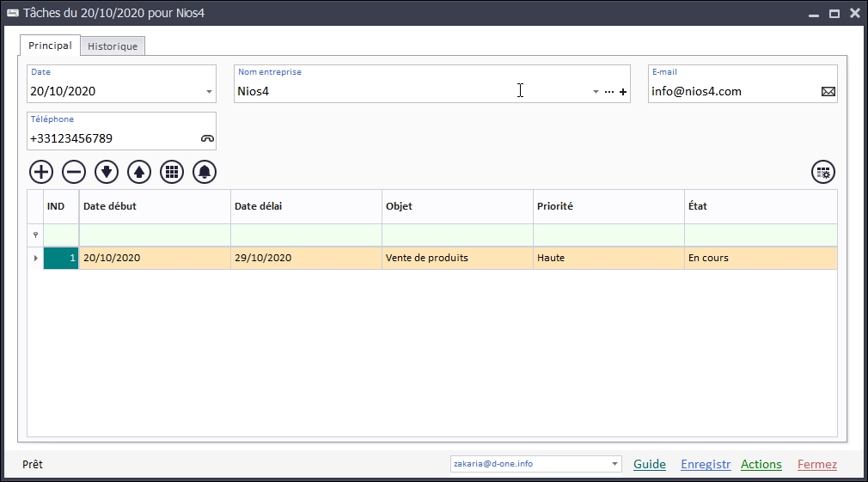Viewport: 868px width, 482px height.
Task: Open company search ellipsis button
Action: coord(609,92)
